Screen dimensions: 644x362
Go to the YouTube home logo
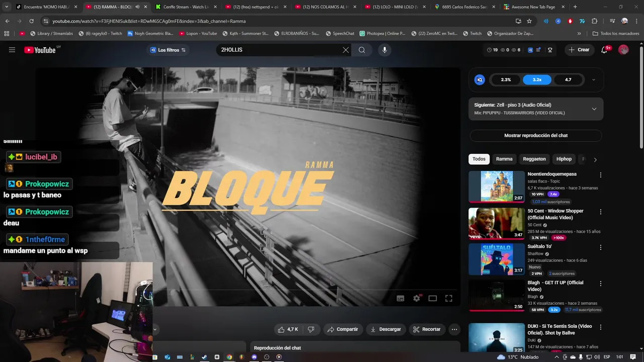tap(40, 50)
